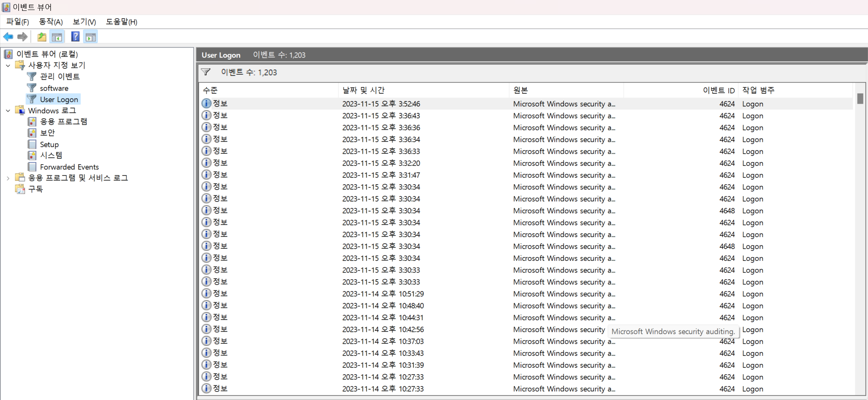Viewport: 868px width, 400px height.
Task: Select the event logged at 오후 10:48:40
Action: 526,305
